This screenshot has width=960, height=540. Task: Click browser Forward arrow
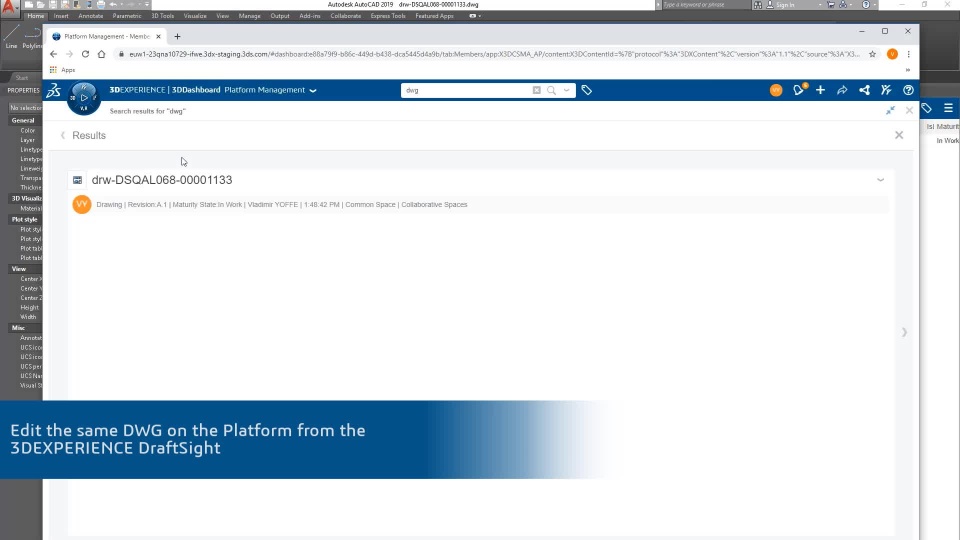tap(69, 54)
